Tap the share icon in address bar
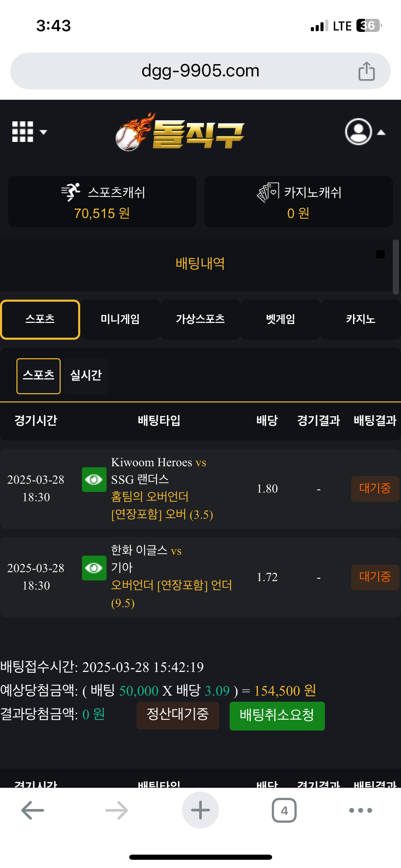 pos(366,71)
